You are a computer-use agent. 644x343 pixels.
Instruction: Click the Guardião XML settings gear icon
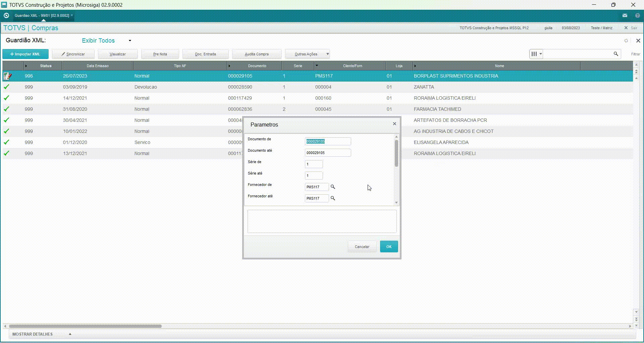[626, 41]
